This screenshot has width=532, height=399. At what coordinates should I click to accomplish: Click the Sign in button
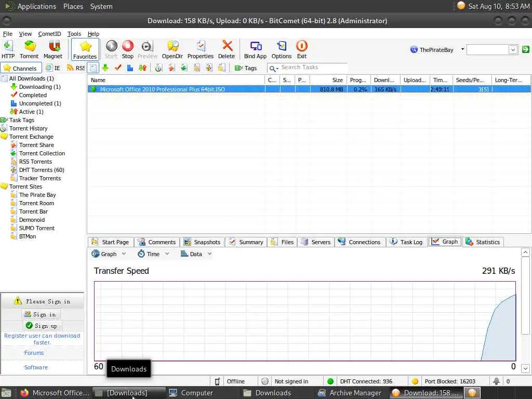click(42, 314)
